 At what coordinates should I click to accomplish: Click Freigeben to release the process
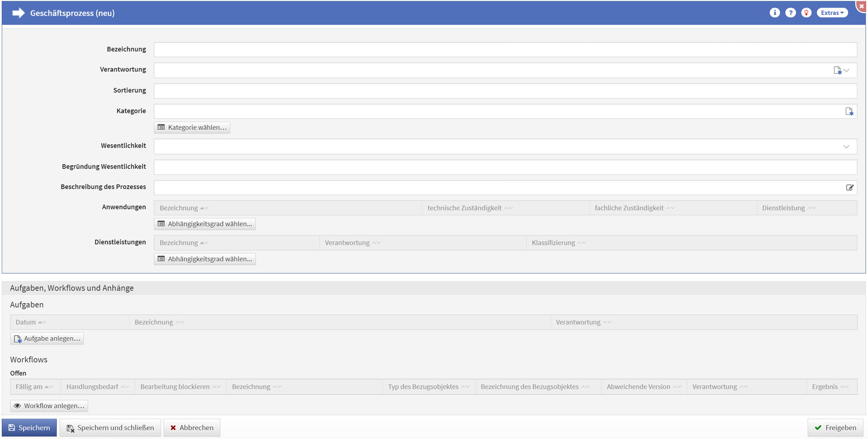[835, 428]
